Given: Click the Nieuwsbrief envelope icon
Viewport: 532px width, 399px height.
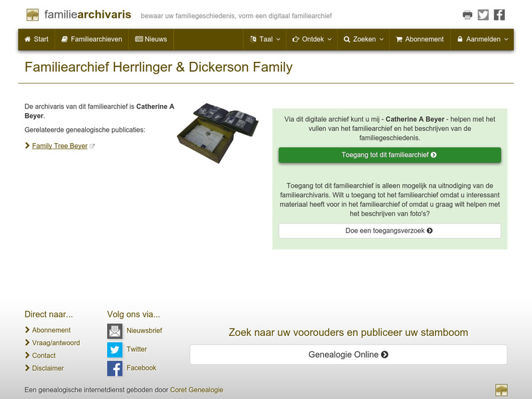Looking at the screenshot, I should coord(114,330).
